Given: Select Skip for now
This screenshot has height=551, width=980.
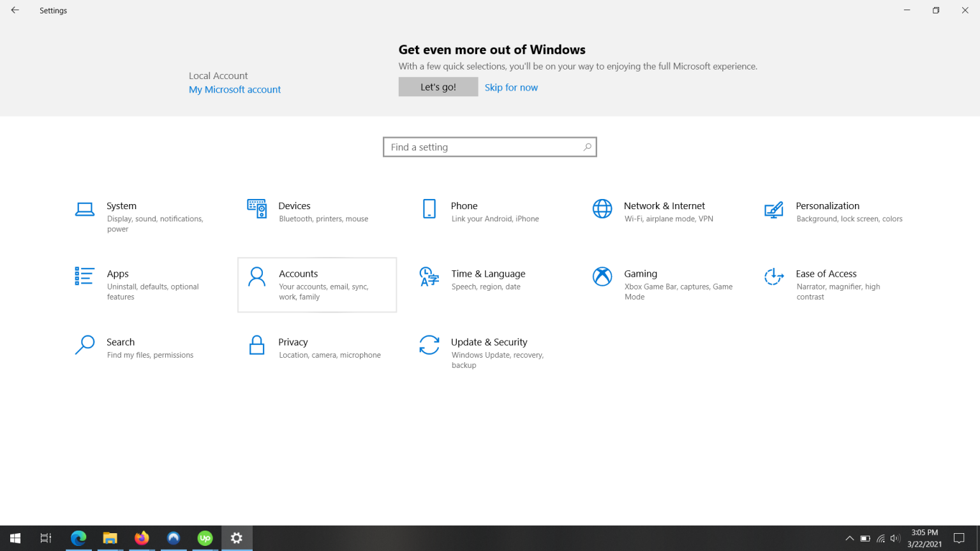Looking at the screenshot, I should 511,87.
